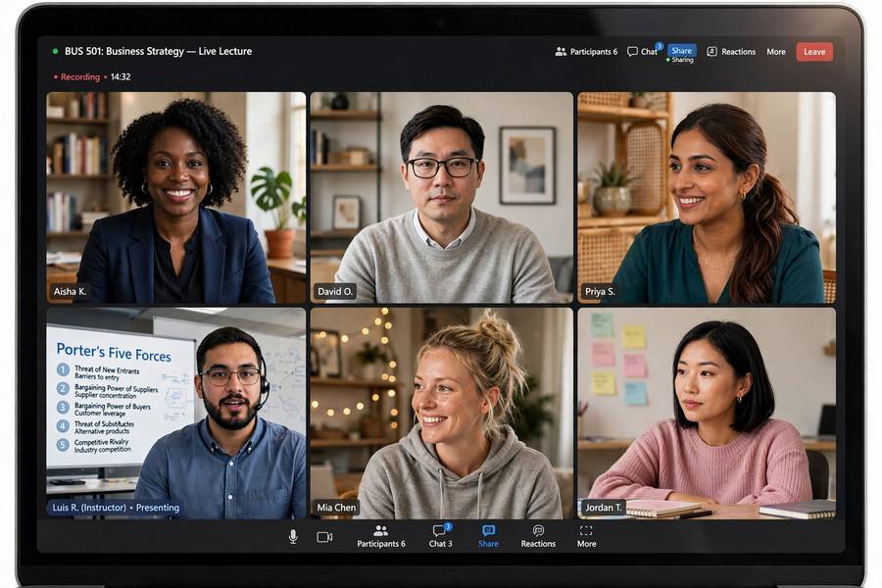Mute the microphone in bottom toolbar
Screen dimensions: 882x588
(x=293, y=536)
